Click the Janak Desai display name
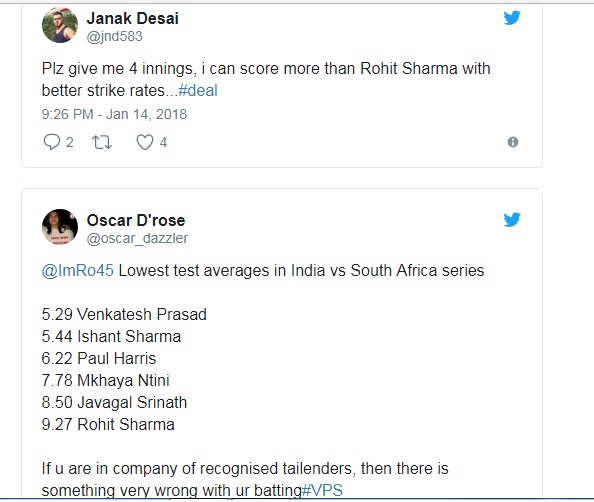Screen dimensions: 594x502 click(133, 18)
